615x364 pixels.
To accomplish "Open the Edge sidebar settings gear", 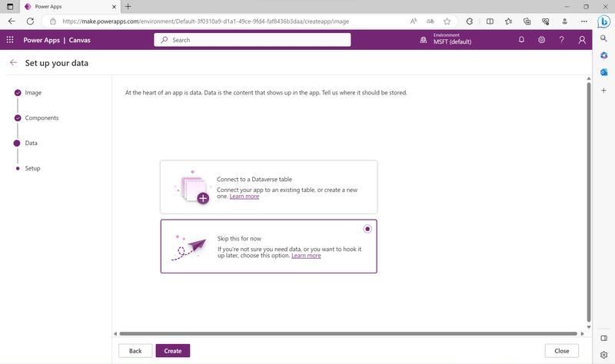I will (604, 355).
